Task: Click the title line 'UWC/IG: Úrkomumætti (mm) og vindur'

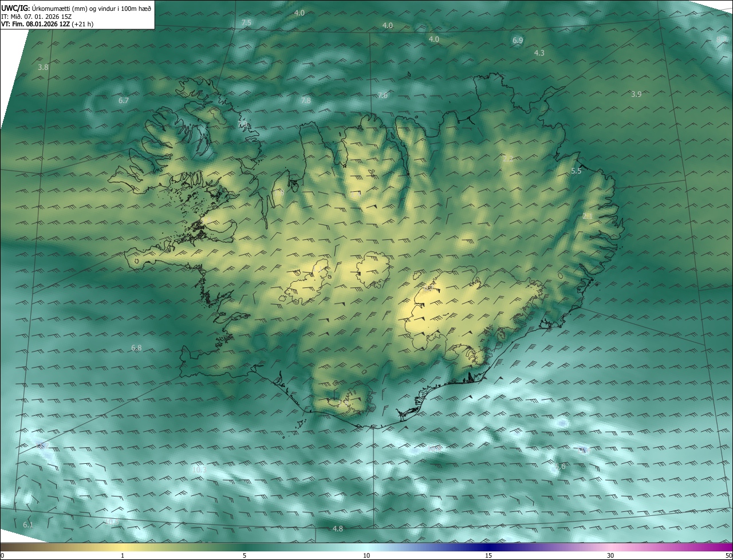Action: pyautogui.click(x=76, y=7)
